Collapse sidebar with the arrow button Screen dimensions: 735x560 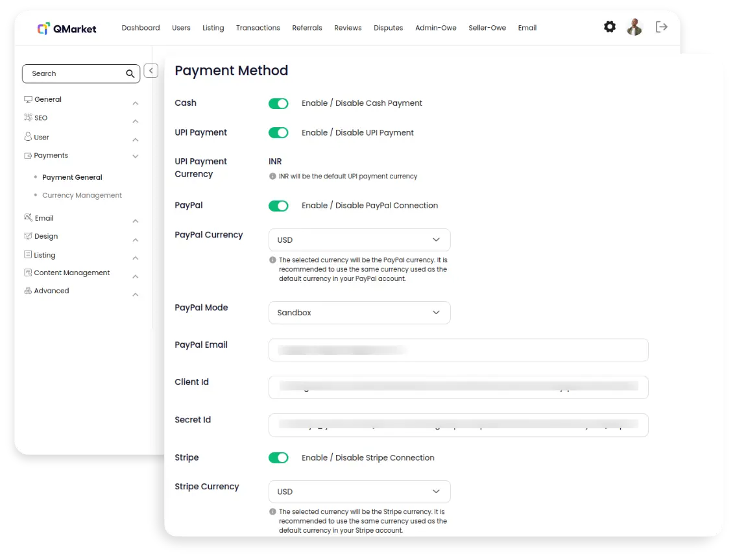point(151,71)
